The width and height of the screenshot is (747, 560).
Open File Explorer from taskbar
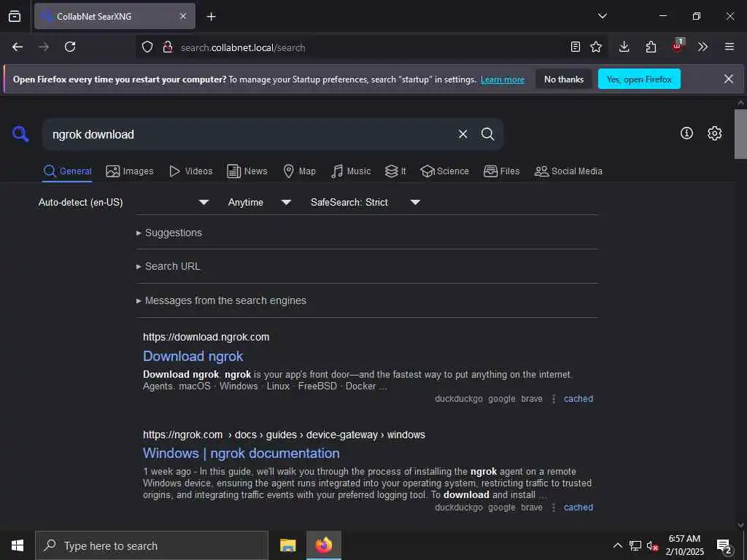287,545
